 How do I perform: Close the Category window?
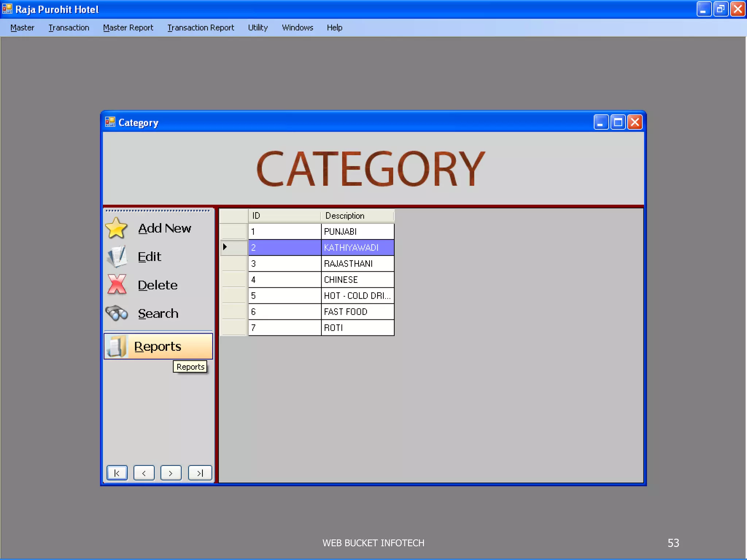pos(635,122)
